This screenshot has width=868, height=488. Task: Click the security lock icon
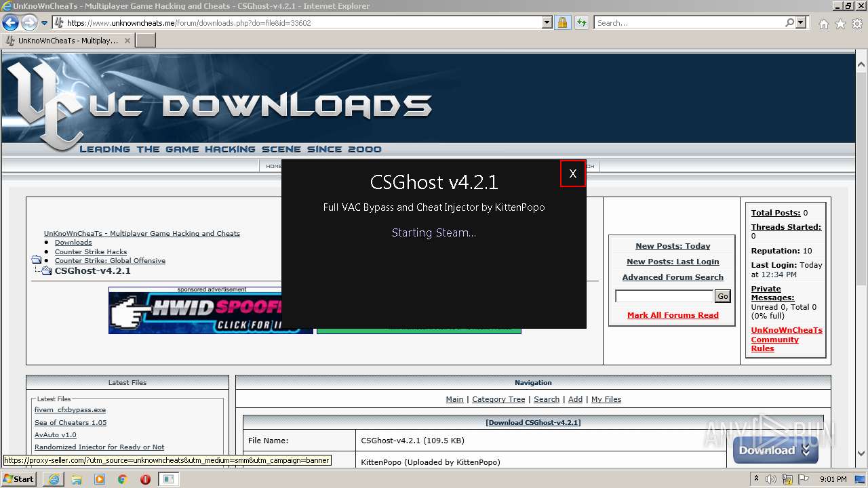[562, 23]
